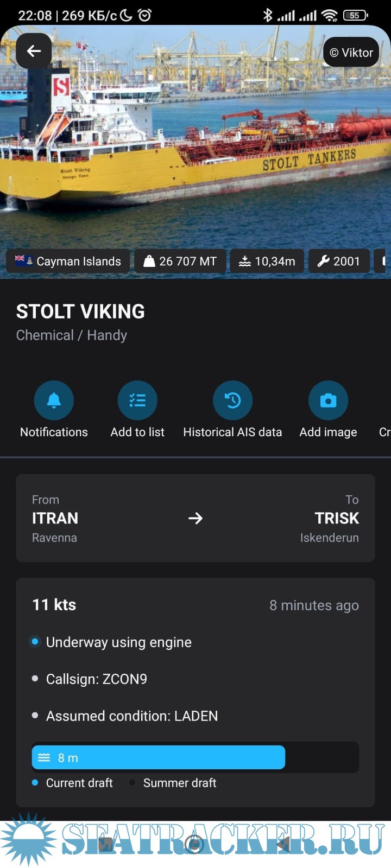Tap the route direction arrow icon
Image resolution: width=391 pixels, height=868 pixels.
pyautogui.click(x=195, y=519)
